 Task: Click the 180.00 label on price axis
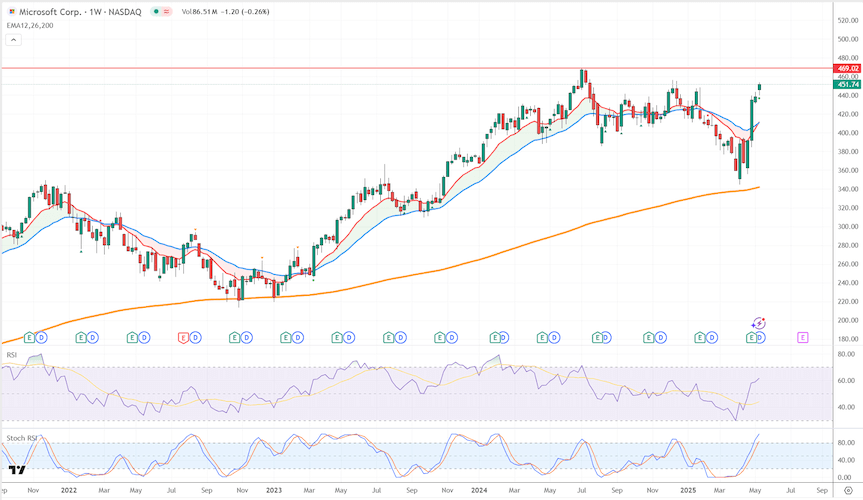coord(848,339)
